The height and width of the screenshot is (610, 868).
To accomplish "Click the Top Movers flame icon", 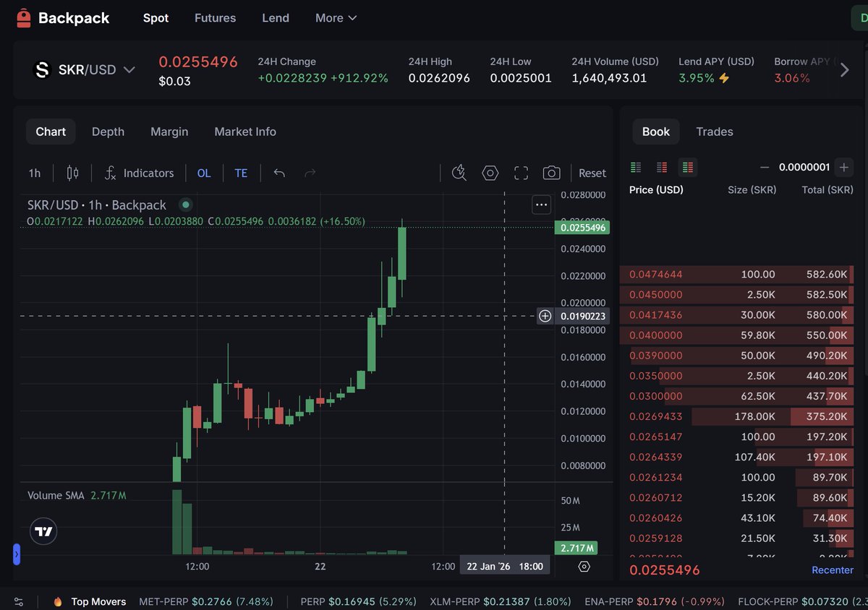I will click(58, 601).
